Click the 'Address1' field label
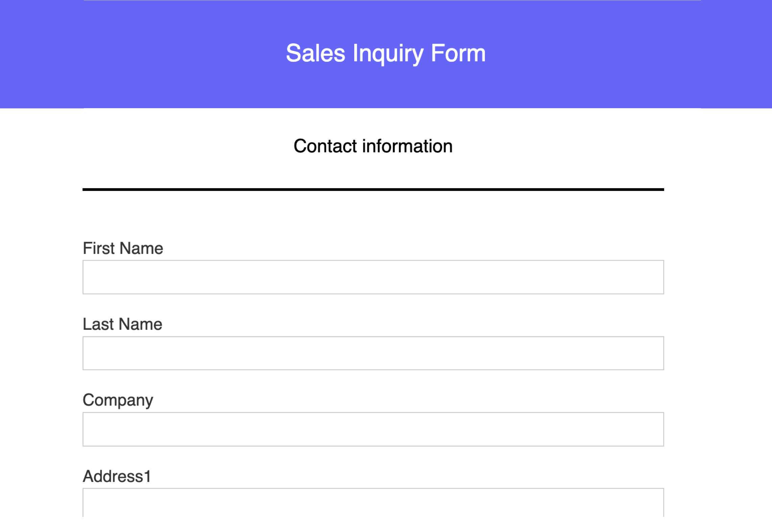This screenshot has width=772, height=532. click(x=117, y=477)
